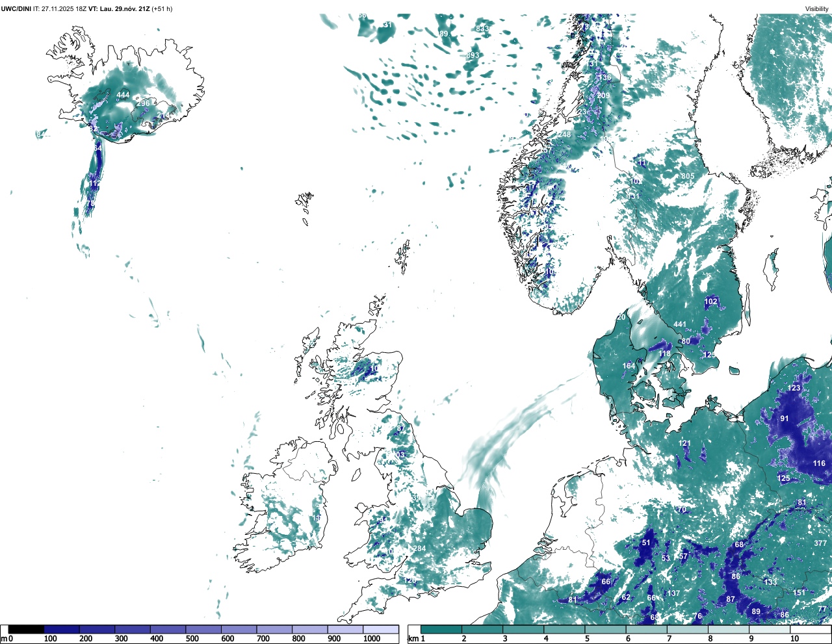Click the '87' visibility value near the bottom
Screen dimensions: 832x644
coord(731,599)
